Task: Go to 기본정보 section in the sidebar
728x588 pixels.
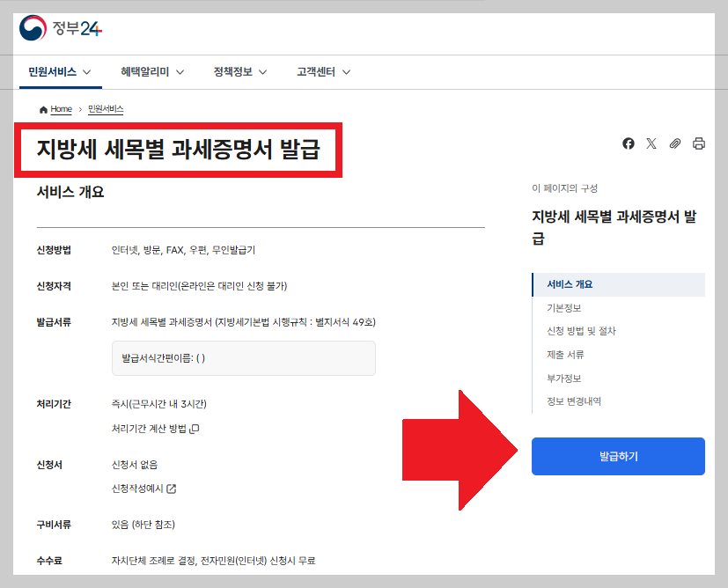Action: tap(565, 307)
